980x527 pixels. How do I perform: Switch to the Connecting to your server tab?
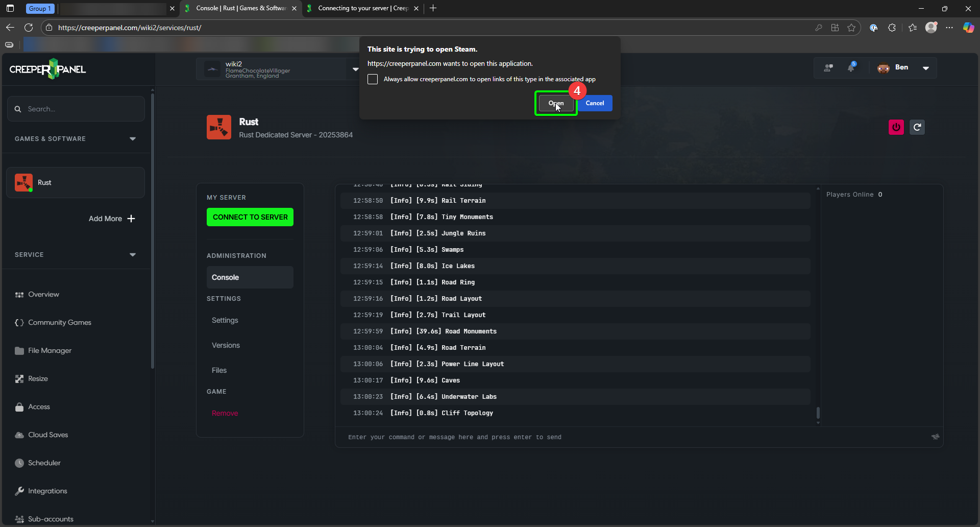coord(362,8)
